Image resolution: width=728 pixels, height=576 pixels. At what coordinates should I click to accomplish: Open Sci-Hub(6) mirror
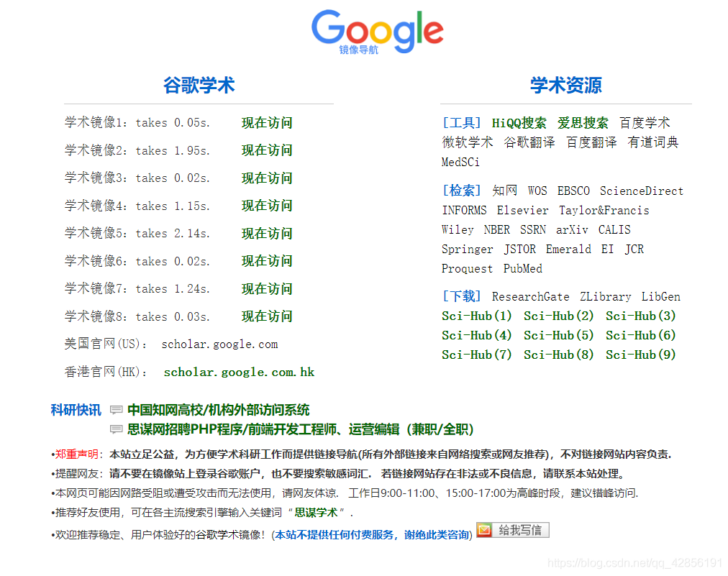(641, 336)
